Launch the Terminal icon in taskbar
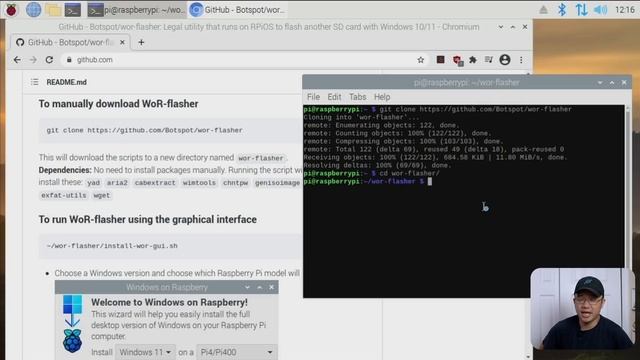Image resolution: width=640 pixels, height=360 pixels. coord(73,9)
